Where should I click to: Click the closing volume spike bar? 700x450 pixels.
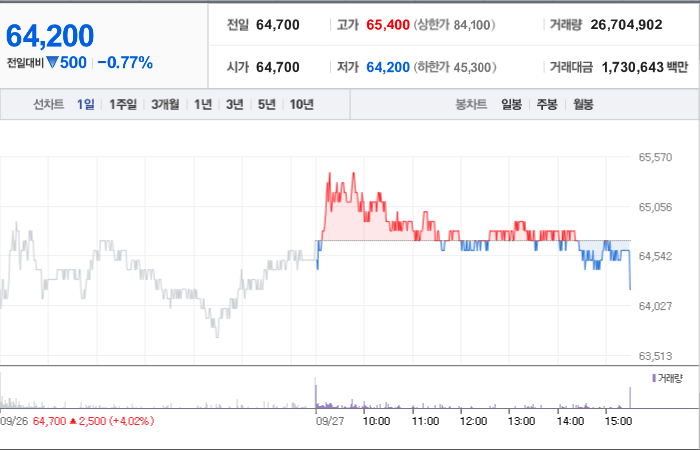(630, 397)
